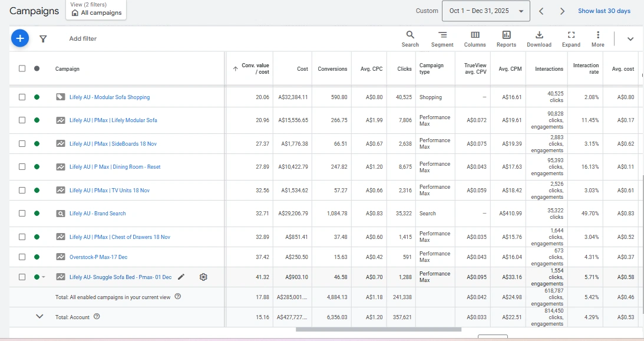Open Lifely AU - Modular Sofa Shopping campaign
Image resolution: width=644 pixels, height=341 pixels.
pos(110,97)
